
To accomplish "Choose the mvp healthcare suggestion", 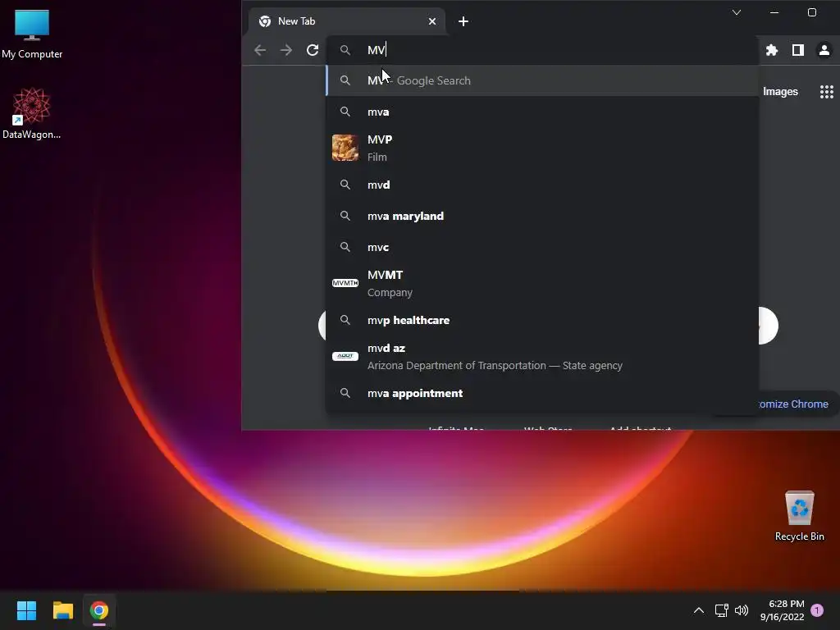I will pos(542,321).
